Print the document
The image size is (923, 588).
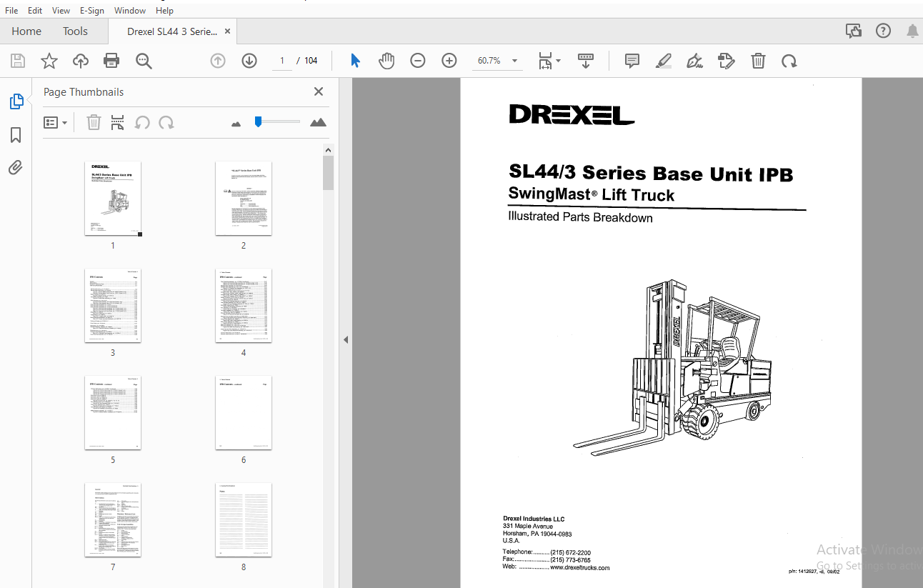(111, 61)
